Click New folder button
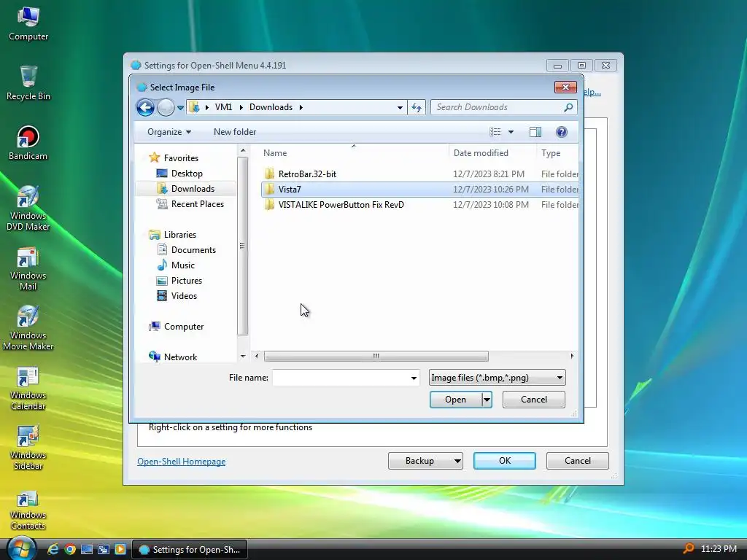The height and width of the screenshot is (560, 747). coord(235,132)
